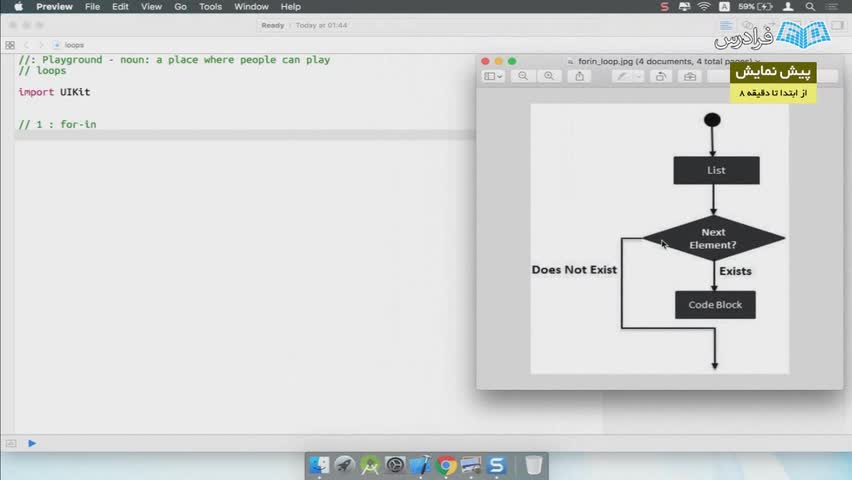Screen dimensions: 852x480
Task: Open the keyboard input source menu
Action: [724, 7]
